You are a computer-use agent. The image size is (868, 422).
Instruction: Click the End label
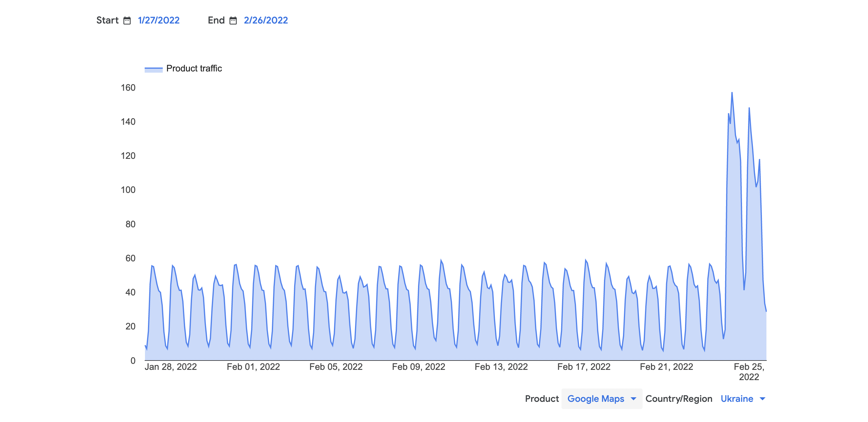coord(216,20)
